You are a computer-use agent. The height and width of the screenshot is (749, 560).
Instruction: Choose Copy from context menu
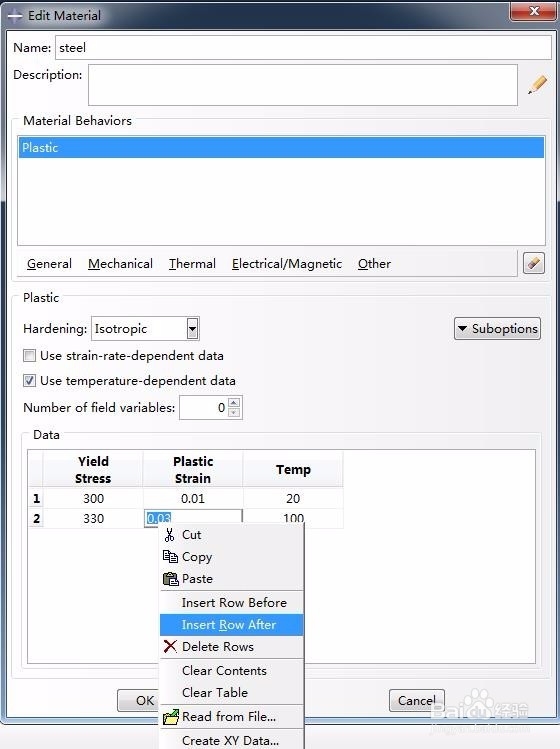point(232,556)
